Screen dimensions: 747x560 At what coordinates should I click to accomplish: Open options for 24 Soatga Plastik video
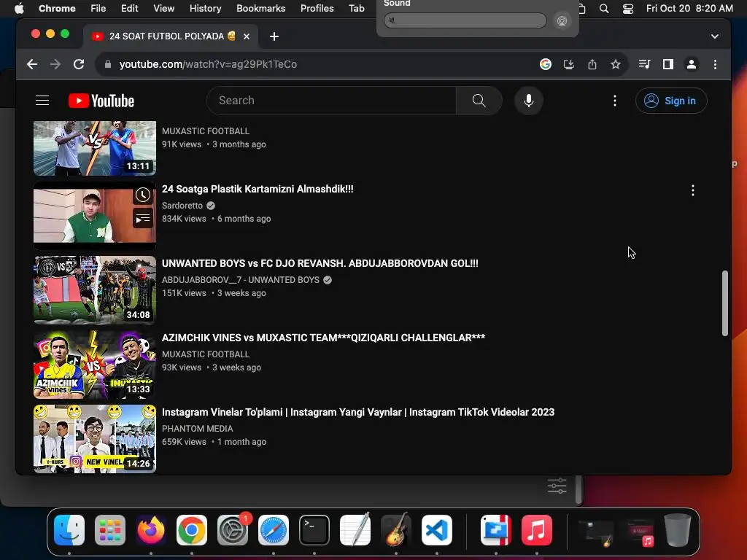693,190
